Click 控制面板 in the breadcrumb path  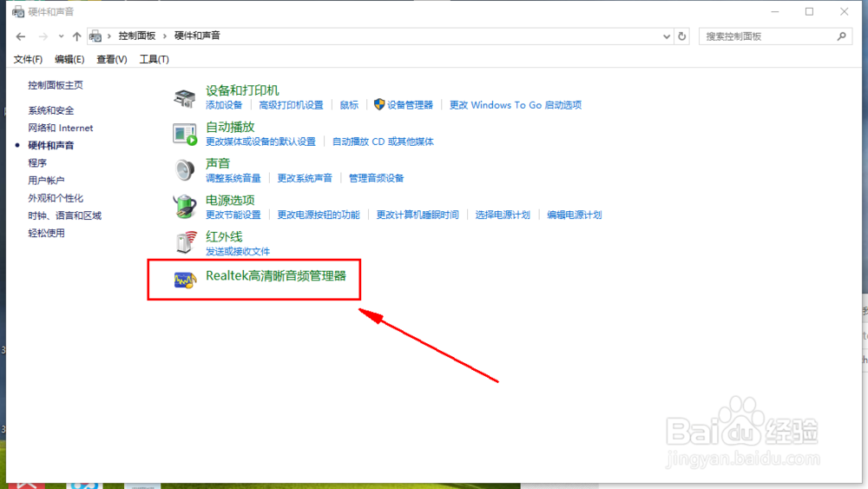pyautogui.click(x=137, y=36)
